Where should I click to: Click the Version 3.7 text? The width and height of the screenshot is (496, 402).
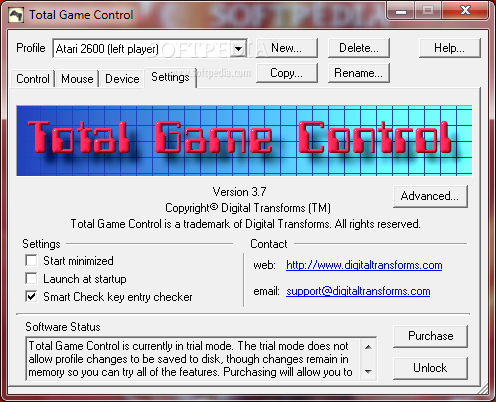click(239, 192)
